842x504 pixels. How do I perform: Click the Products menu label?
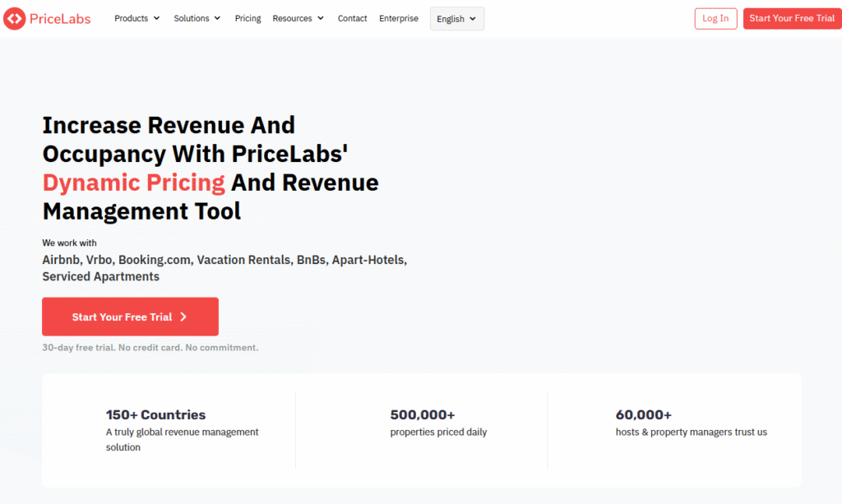(x=131, y=18)
